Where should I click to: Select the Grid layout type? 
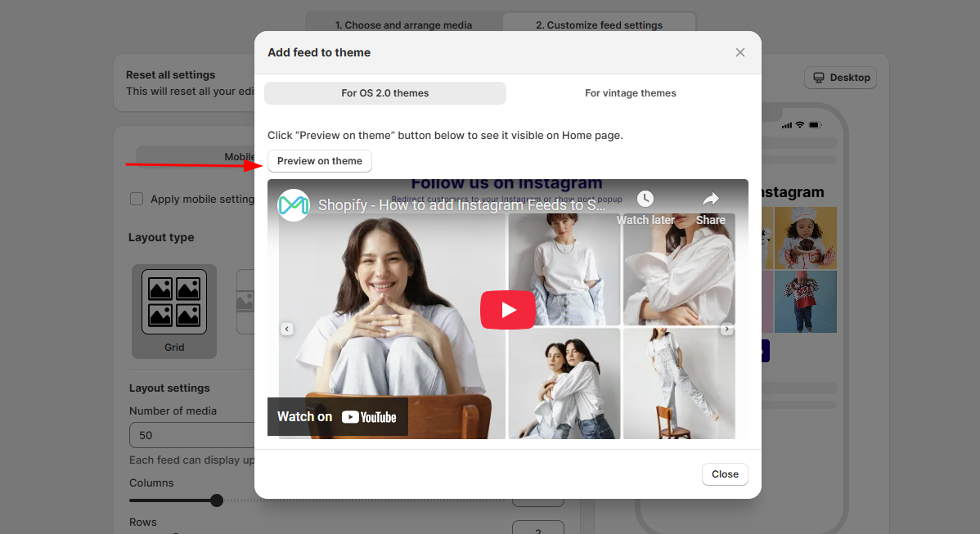pos(174,311)
